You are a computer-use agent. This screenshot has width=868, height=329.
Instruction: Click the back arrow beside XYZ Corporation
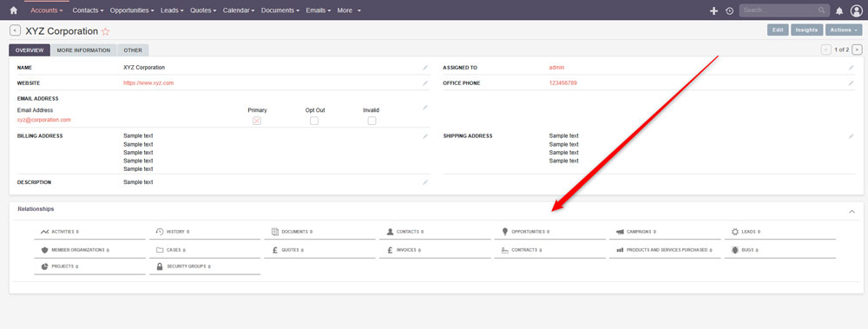click(15, 31)
